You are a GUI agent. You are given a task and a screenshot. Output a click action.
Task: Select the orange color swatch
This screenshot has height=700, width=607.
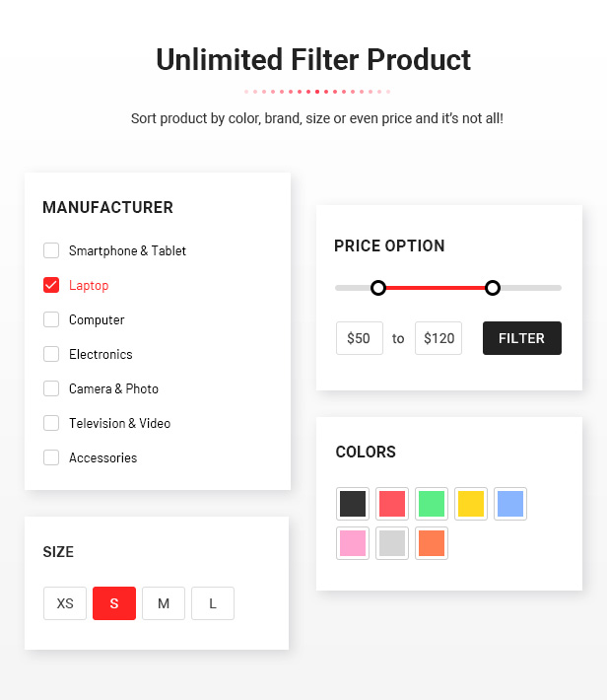click(x=432, y=543)
